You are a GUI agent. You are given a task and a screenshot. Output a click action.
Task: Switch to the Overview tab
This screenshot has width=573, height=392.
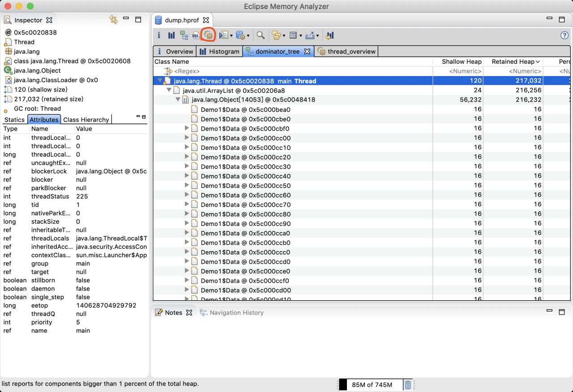coord(175,51)
